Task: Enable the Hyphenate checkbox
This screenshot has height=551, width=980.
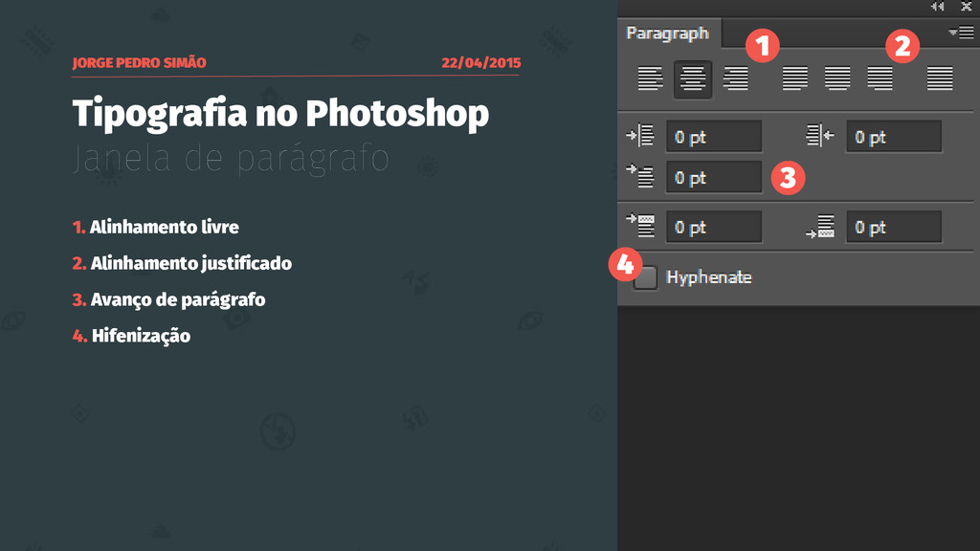Action: click(x=646, y=277)
